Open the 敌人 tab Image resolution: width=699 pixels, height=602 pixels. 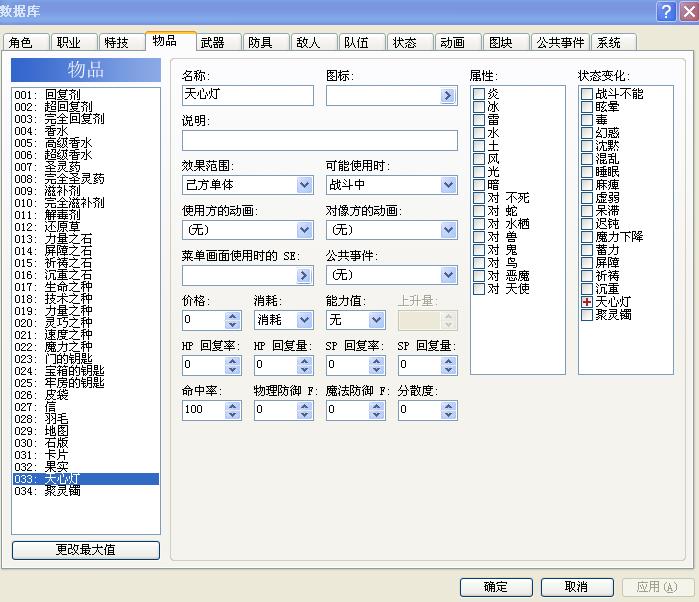[x=314, y=42]
